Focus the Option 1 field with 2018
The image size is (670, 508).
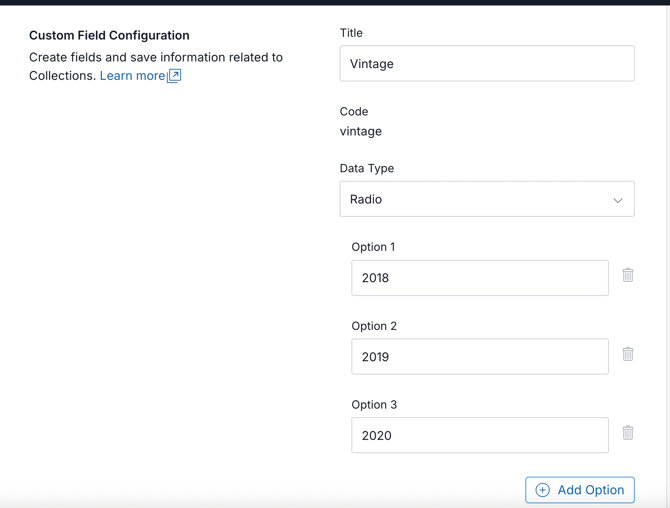click(x=479, y=278)
